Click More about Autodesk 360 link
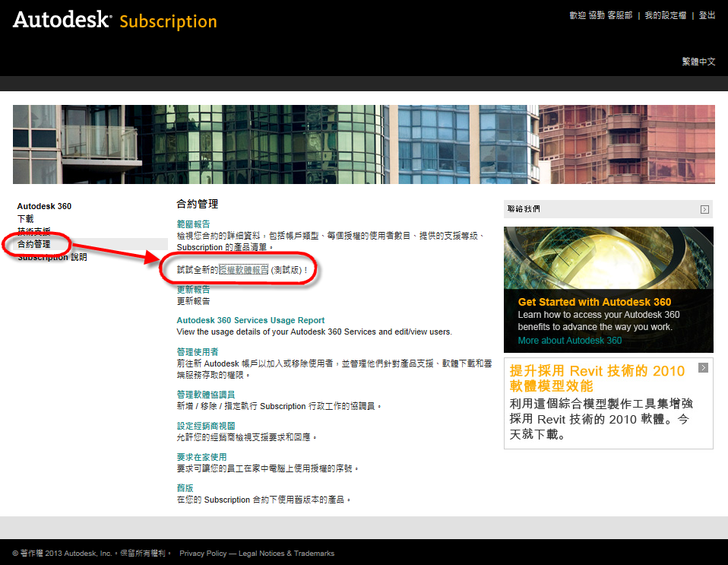Image resolution: width=728 pixels, height=565 pixels. tap(570, 340)
